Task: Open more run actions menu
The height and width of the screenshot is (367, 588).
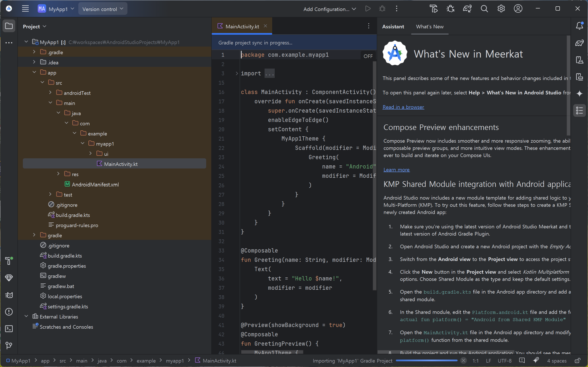Action: point(397,9)
